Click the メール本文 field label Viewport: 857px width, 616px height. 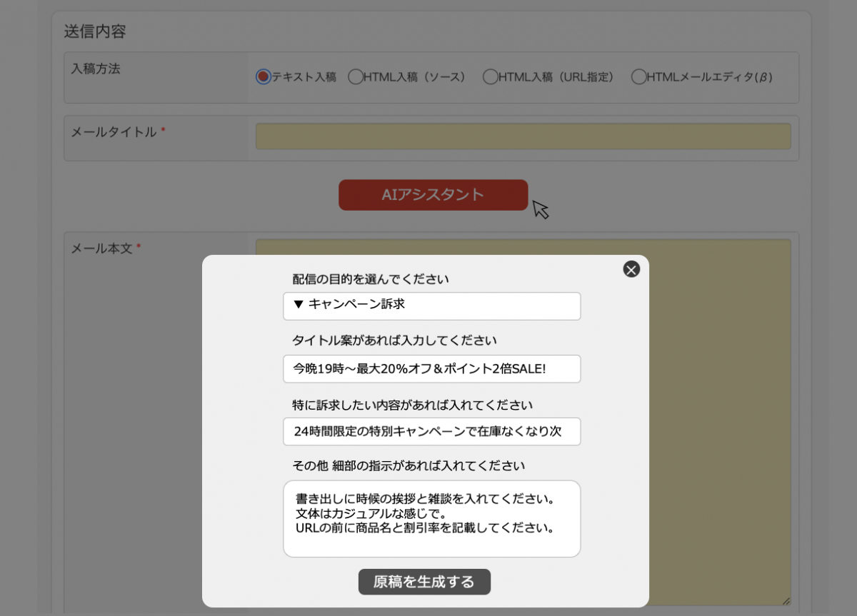click(x=101, y=249)
